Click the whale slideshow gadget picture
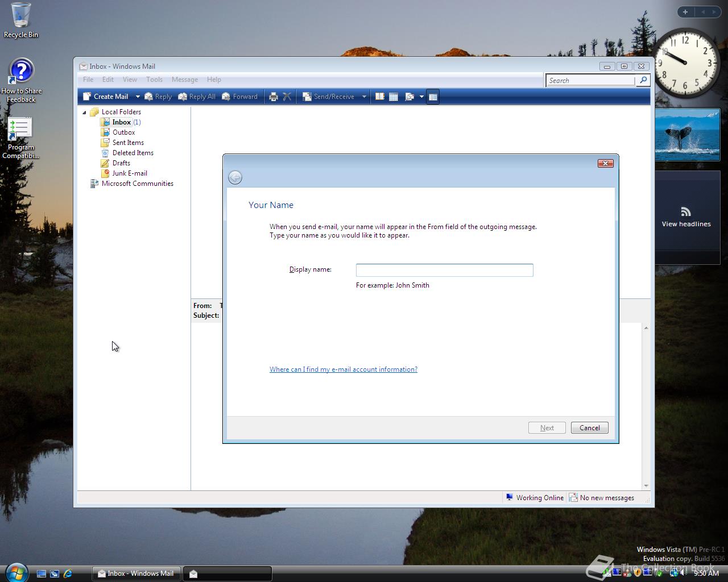728x582 pixels. pos(688,135)
